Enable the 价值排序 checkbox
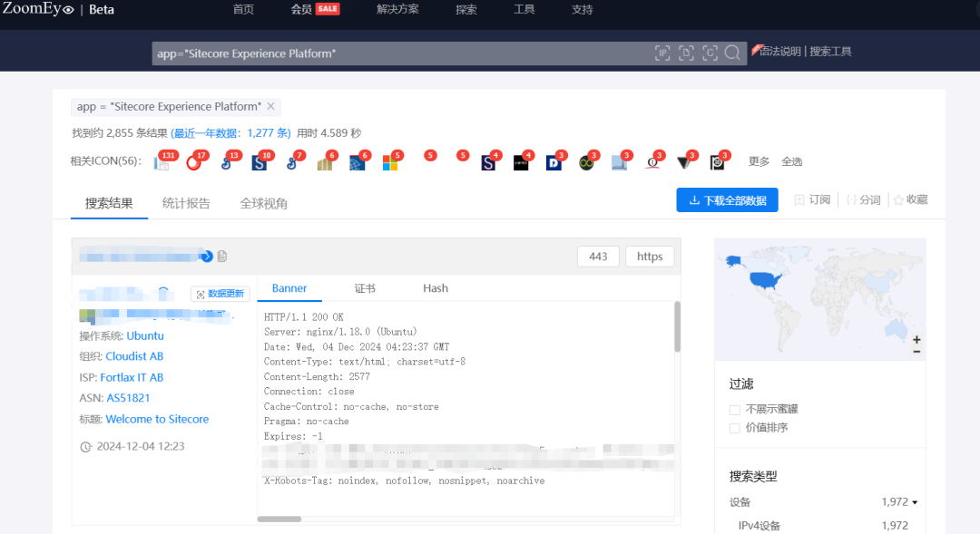The height and width of the screenshot is (534, 980). tap(735, 428)
